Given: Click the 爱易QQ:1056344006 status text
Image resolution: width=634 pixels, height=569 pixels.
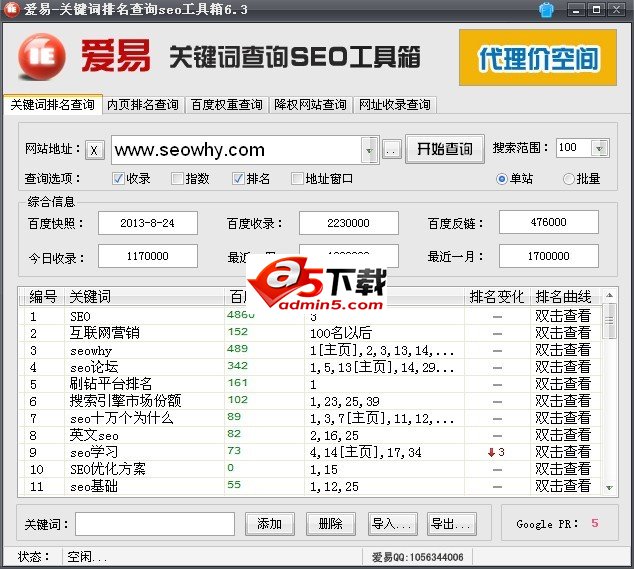Looking at the screenshot, I should [x=417, y=557].
